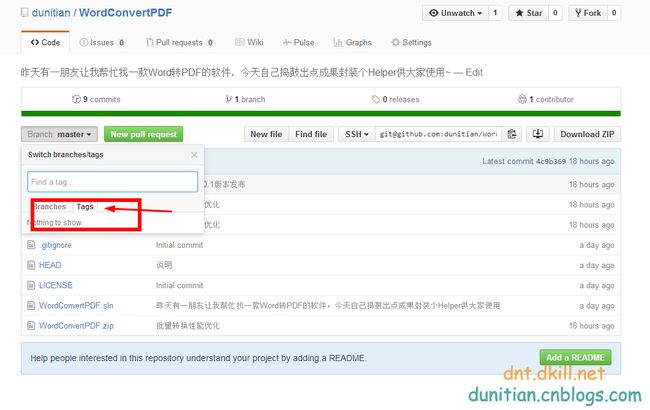The image size is (650, 410).
Task: Open the Pull requests tab
Action: (180, 42)
